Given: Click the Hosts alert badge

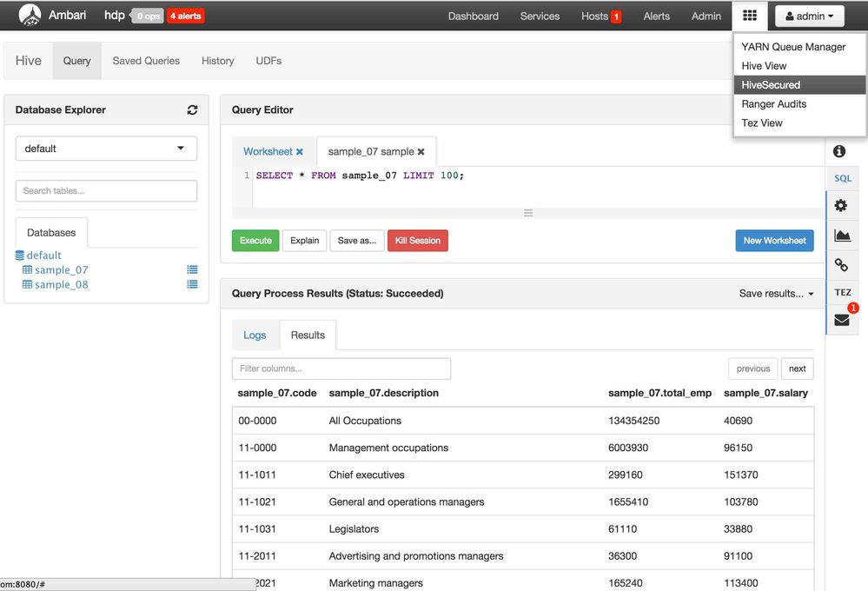Looking at the screenshot, I should tap(616, 17).
